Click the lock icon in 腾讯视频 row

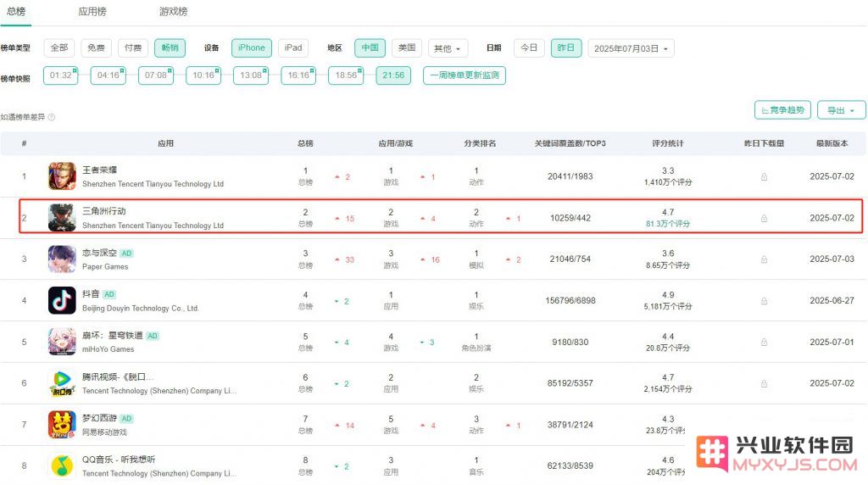764,383
